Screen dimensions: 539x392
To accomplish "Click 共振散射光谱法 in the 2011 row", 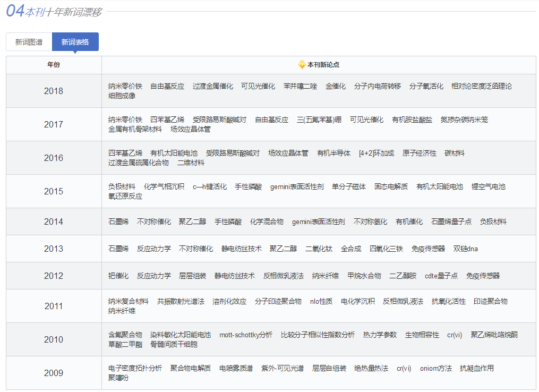I will click(181, 301).
